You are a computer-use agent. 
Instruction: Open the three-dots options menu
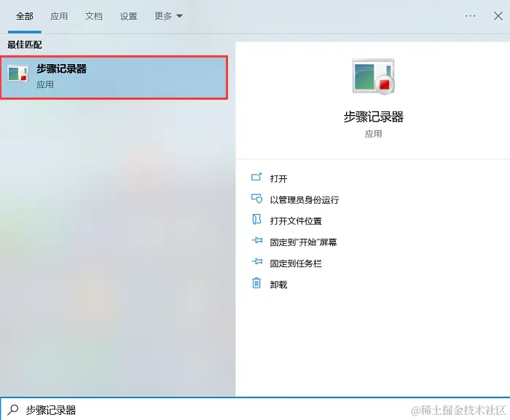(470, 16)
